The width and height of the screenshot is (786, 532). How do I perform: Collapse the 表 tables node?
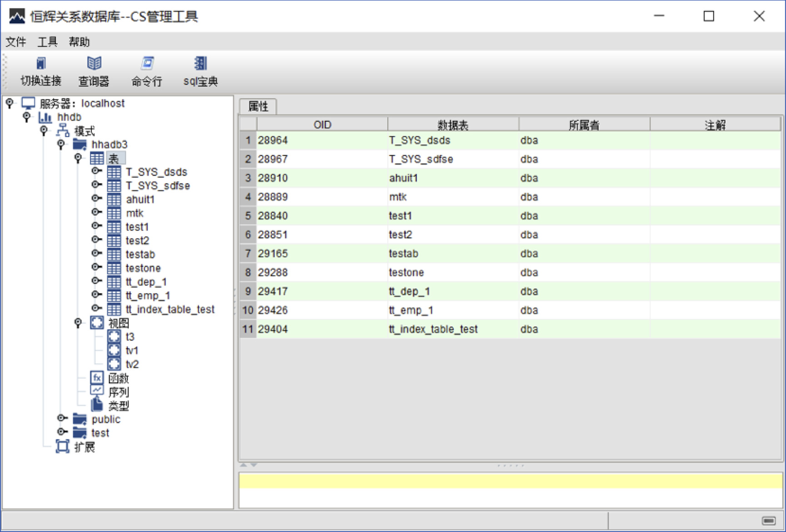tap(78, 158)
